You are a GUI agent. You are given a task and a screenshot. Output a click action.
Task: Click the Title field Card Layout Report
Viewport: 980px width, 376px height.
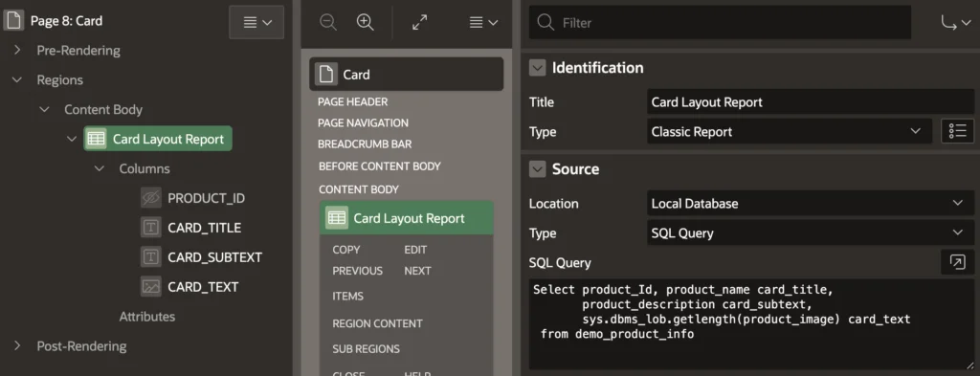(810, 101)
